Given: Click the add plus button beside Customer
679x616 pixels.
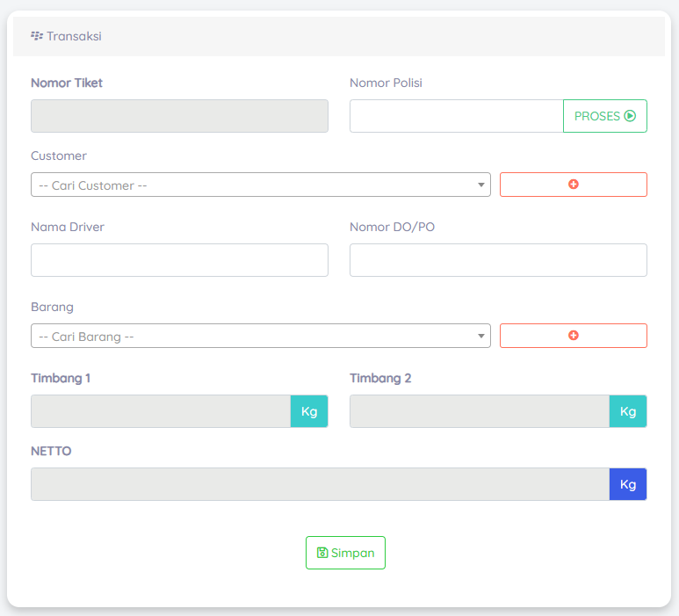Looking at the screenshot, I should click(574, 185).
